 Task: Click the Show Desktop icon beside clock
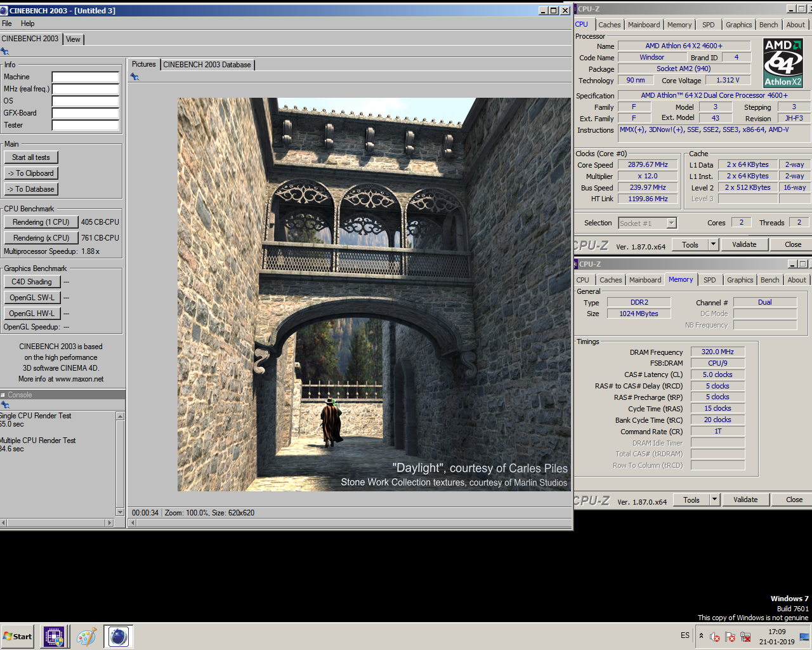804,636
